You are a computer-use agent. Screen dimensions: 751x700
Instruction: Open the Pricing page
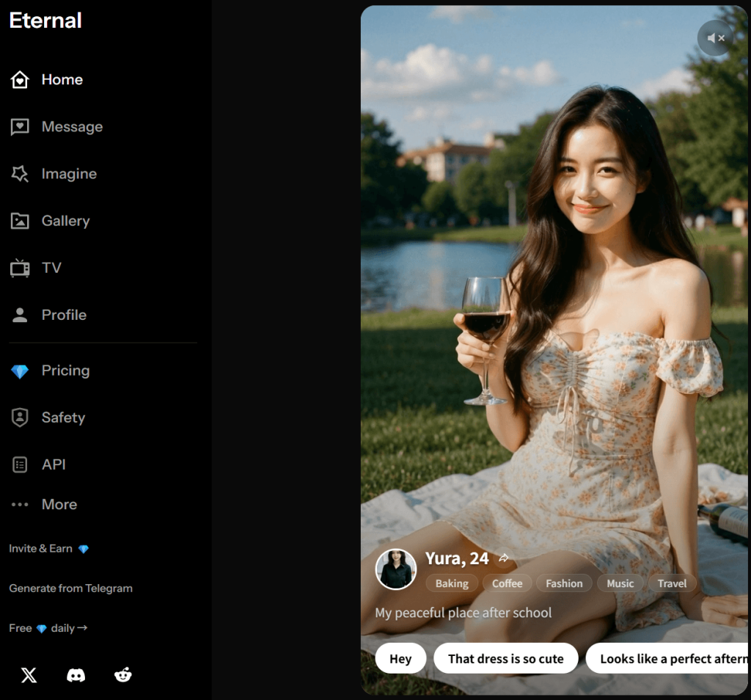tap(65, 371)
